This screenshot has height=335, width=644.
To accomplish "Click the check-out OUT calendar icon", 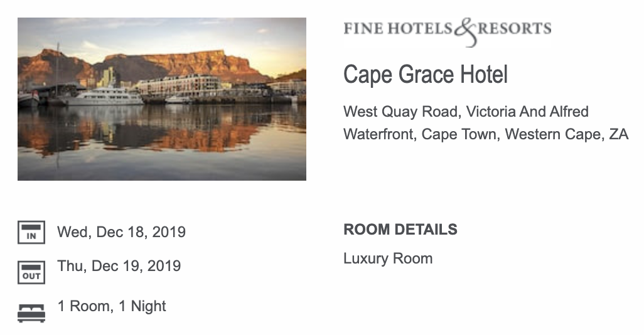I will click(31, 272).
